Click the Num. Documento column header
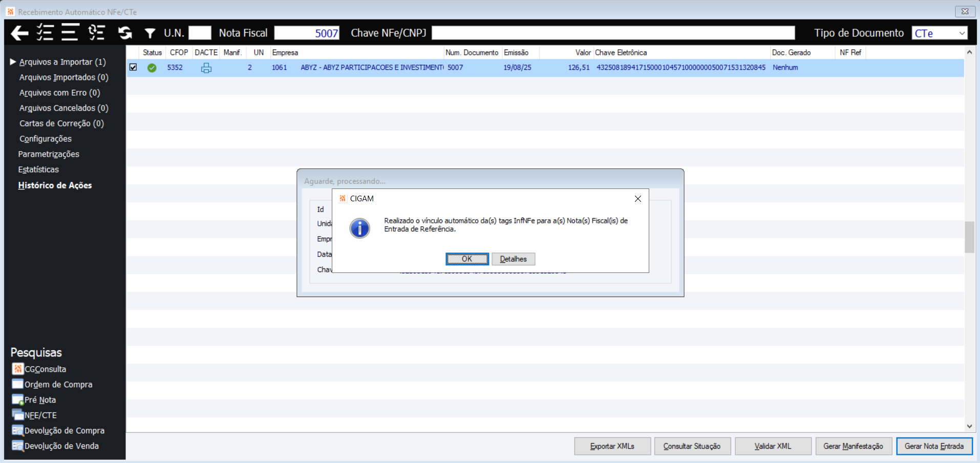980x463 pixels. pos(472,52)
